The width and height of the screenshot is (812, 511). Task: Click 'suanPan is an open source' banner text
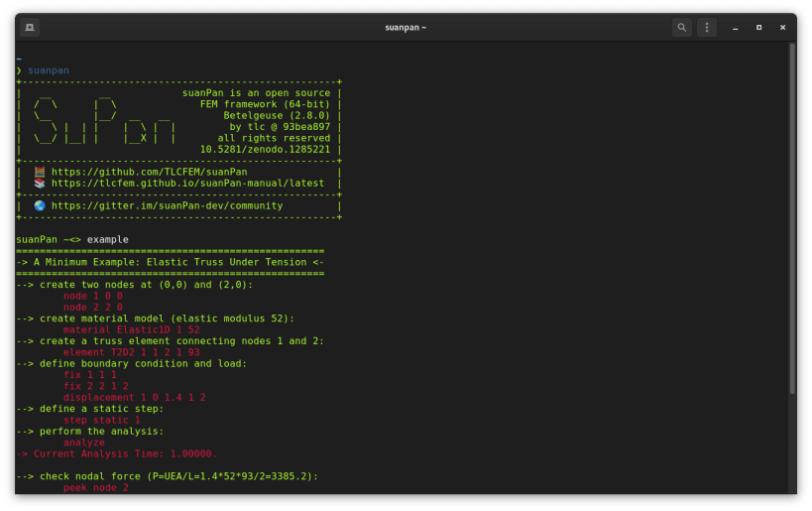coord(257,93)
